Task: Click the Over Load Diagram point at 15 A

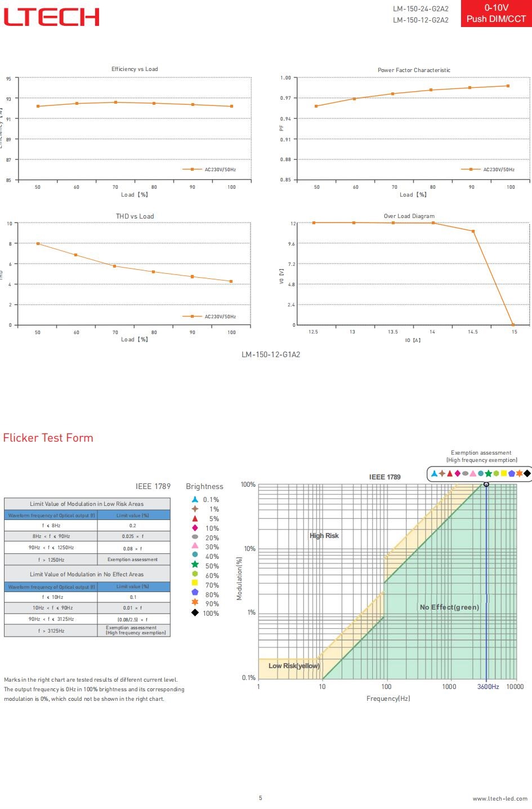Action: tap(513, 325)
